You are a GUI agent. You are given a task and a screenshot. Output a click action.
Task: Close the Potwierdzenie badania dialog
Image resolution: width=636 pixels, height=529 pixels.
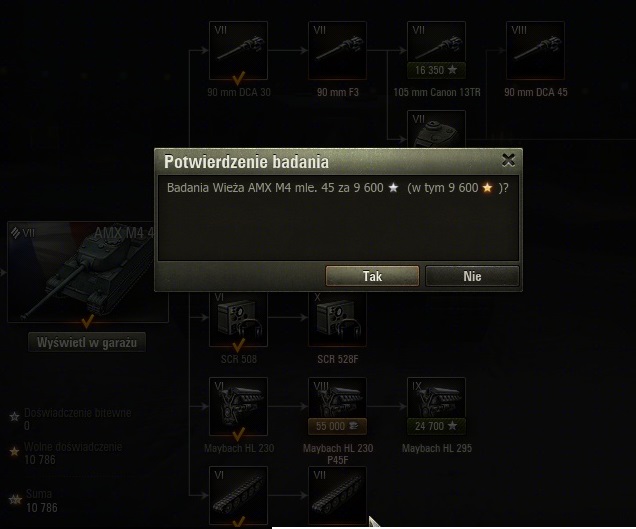[508, 160]
